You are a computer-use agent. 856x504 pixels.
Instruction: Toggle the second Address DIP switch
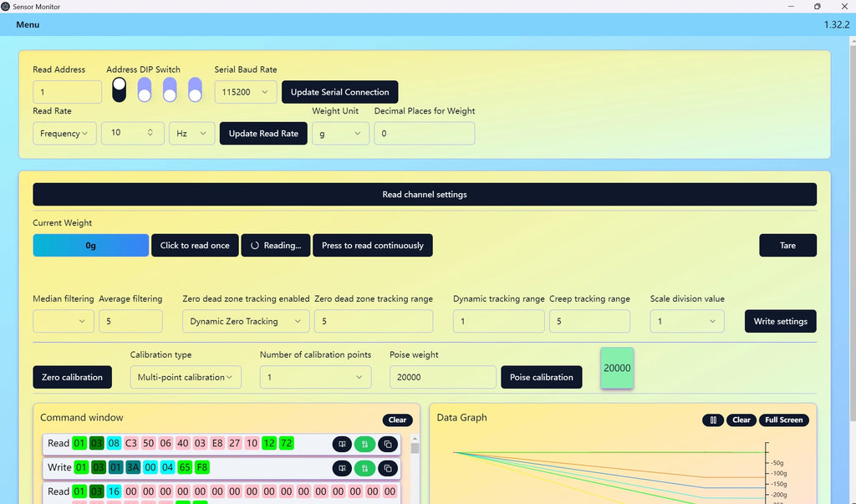[x=145, y=89]
